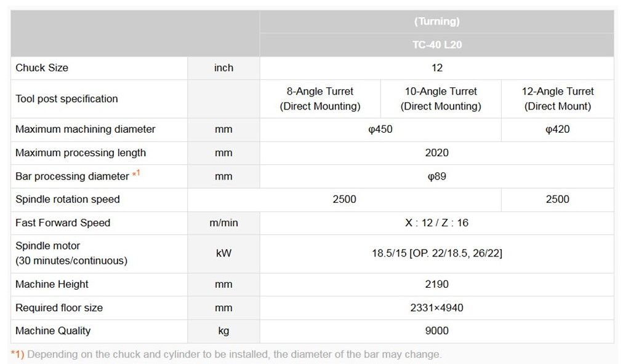Click the inch unit cell
Image resolution: width=623 pixels, height=364 pixels.
click(223, 68)
